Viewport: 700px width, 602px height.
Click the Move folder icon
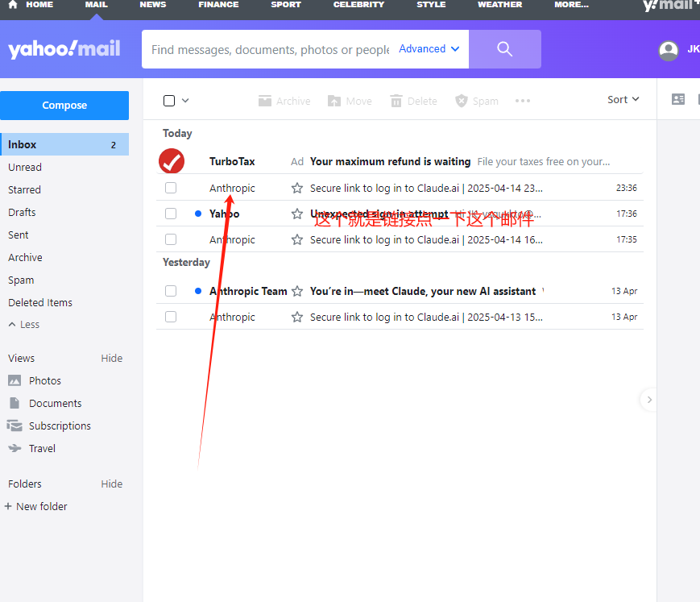(334, 101)
